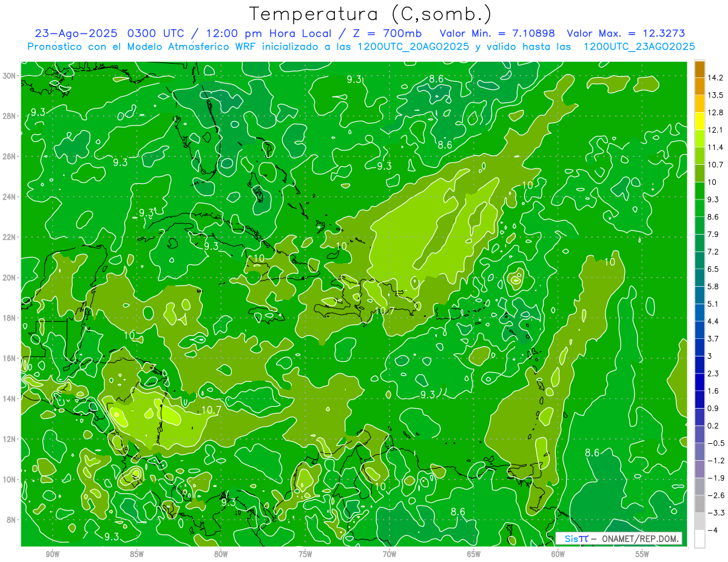
Task: Click the 18N latitude axis label
Action: 10,318
